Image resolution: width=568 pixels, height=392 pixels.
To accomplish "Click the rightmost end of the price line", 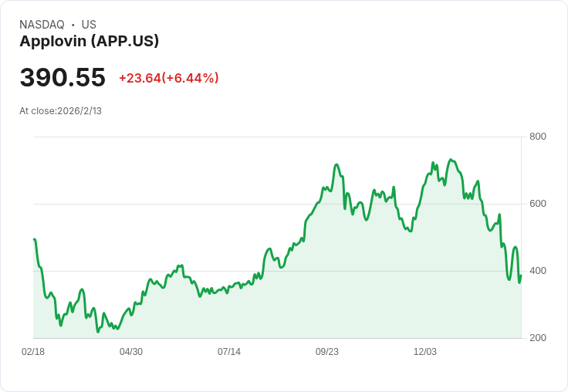I will click(x=521, y=275).
